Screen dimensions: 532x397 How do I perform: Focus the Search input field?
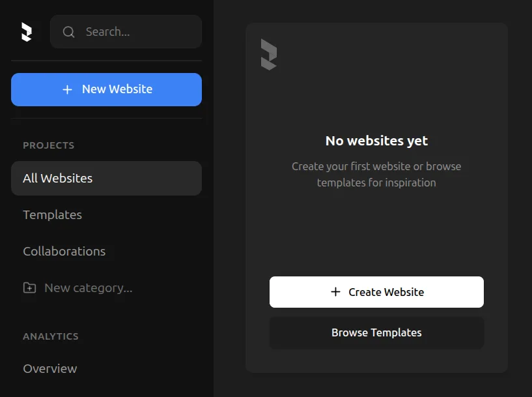(x=137, y=32)
